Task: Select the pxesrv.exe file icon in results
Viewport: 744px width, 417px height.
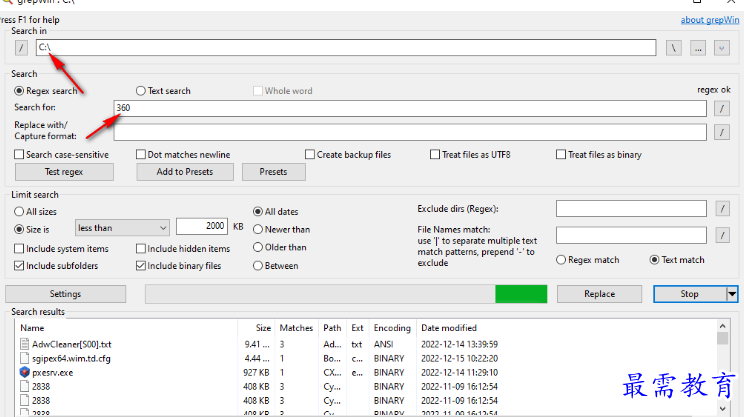Action: pyautogui.click(x=25, y=371)
